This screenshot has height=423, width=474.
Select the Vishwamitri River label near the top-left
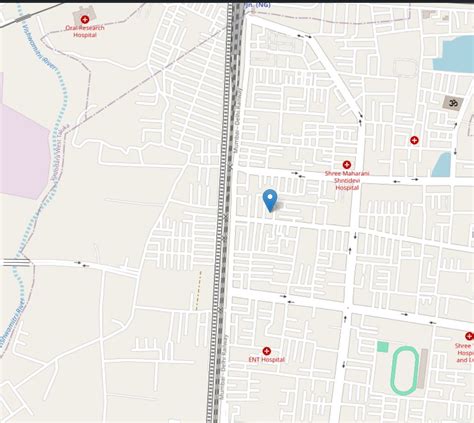click(40, 47)
